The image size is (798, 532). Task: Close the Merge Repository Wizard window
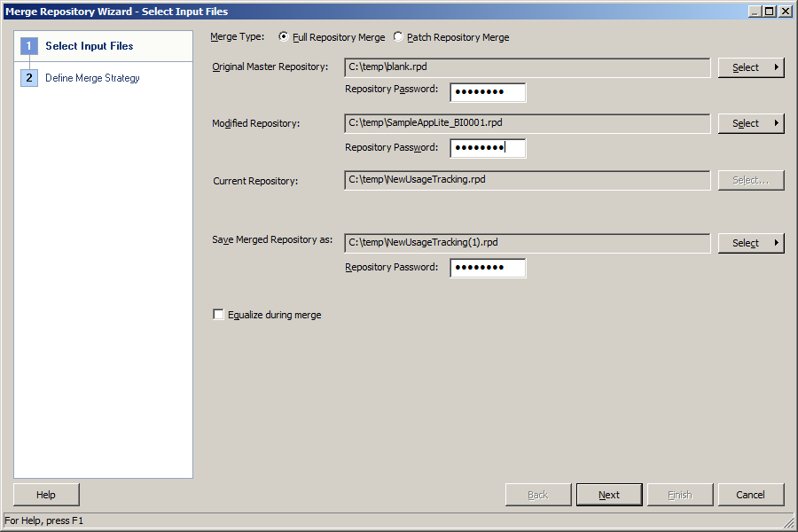[786, 12]
